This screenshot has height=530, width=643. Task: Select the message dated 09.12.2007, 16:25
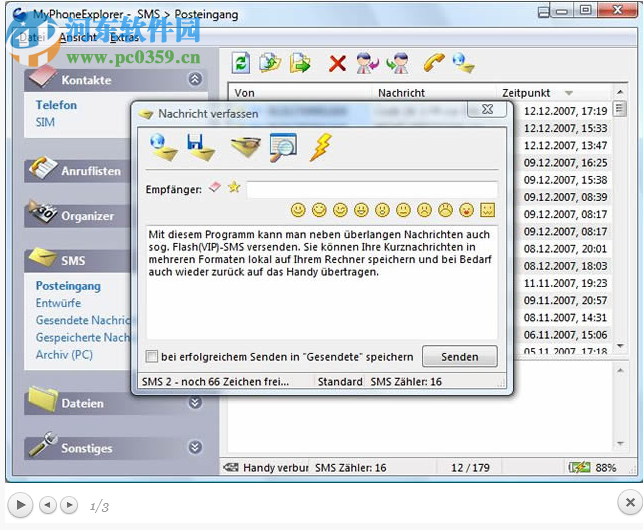(x=565, y=163)
